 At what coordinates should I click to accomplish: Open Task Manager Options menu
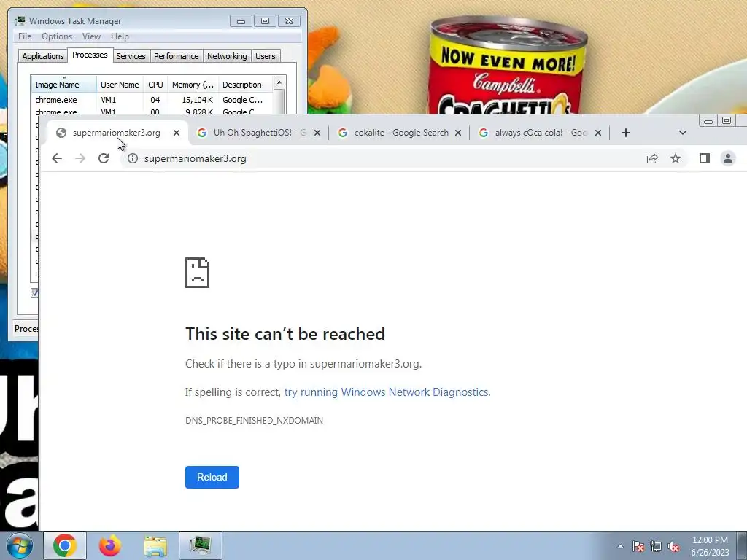pyautogui.click(x=57, y=36)
